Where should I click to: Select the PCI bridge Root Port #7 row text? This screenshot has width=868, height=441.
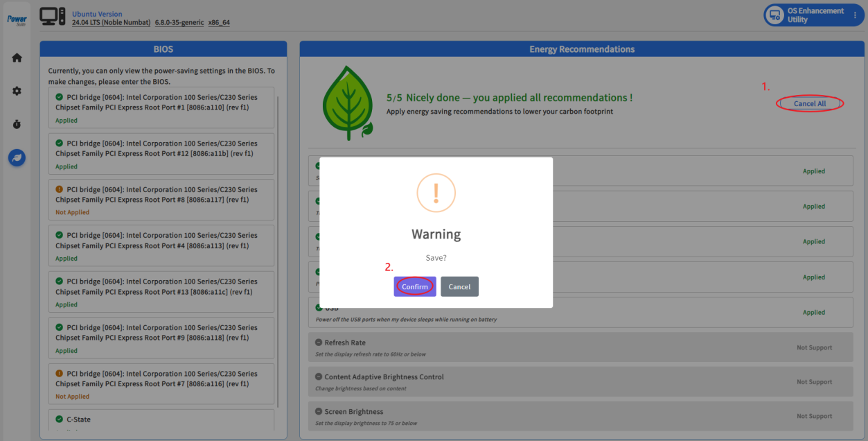tap(157, 379)
